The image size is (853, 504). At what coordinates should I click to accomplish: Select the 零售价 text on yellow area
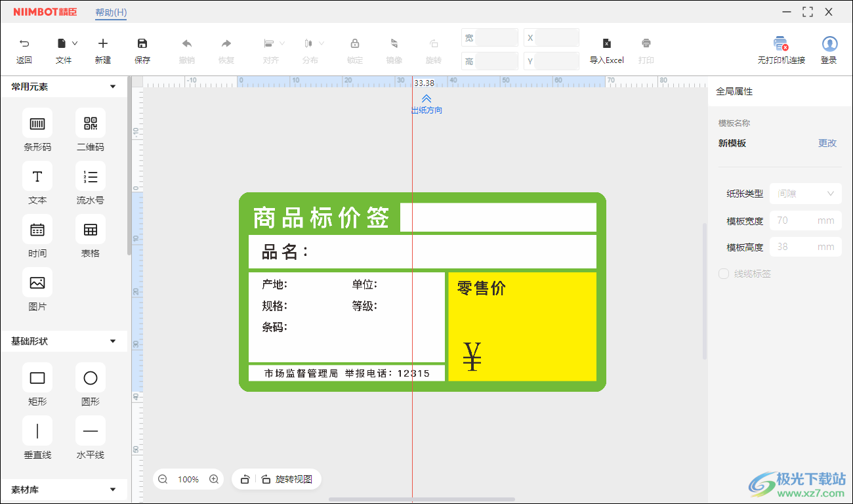[482, 288]
